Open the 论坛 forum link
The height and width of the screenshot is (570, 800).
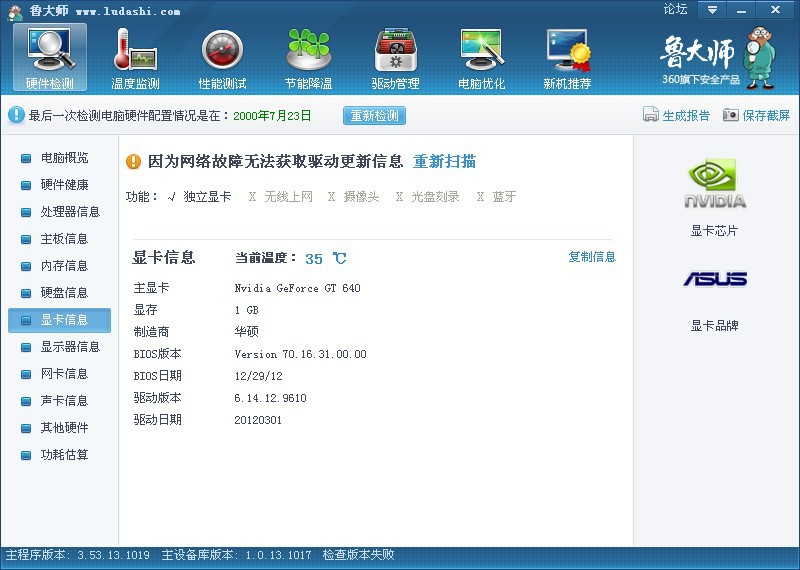click(675, 9)
